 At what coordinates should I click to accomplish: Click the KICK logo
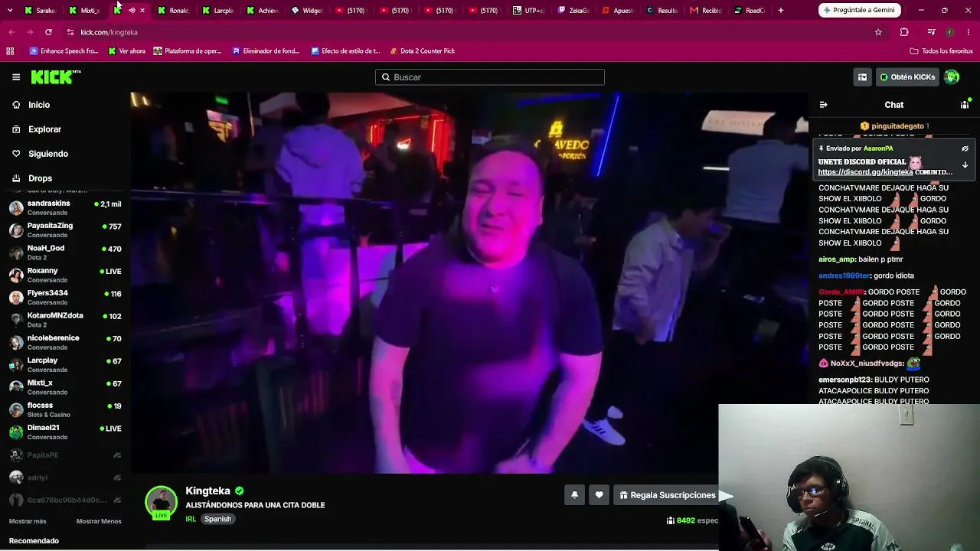[x=56, y=77]
